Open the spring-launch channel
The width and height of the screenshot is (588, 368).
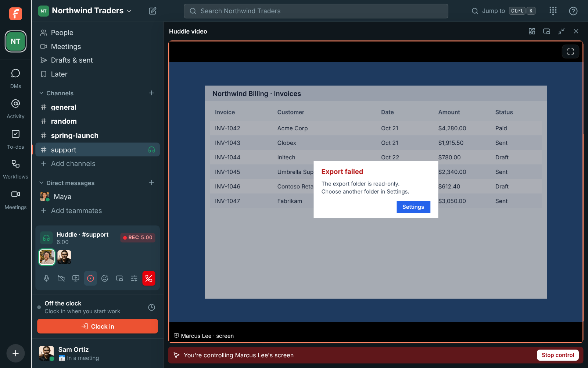click(98, 136)
